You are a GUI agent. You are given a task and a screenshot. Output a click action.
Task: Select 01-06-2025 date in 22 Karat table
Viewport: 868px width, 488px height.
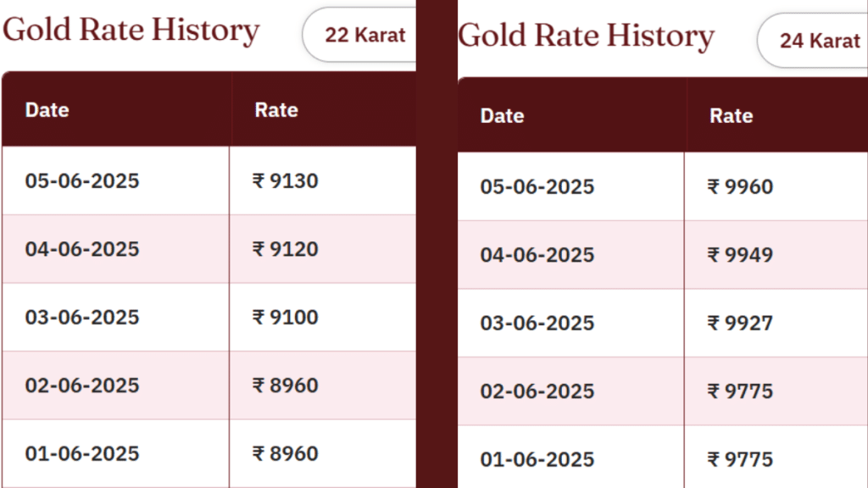pyautogui.click(x=82, y=454)
